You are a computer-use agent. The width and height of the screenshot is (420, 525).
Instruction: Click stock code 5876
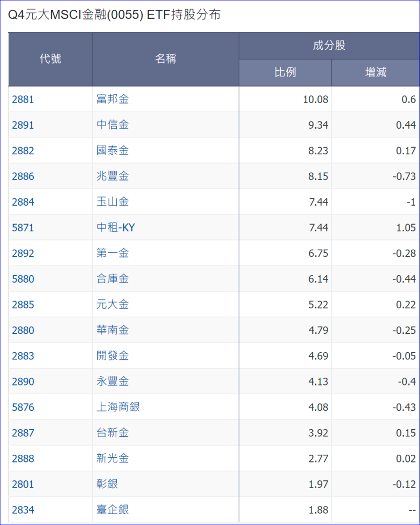coord(23,408)
